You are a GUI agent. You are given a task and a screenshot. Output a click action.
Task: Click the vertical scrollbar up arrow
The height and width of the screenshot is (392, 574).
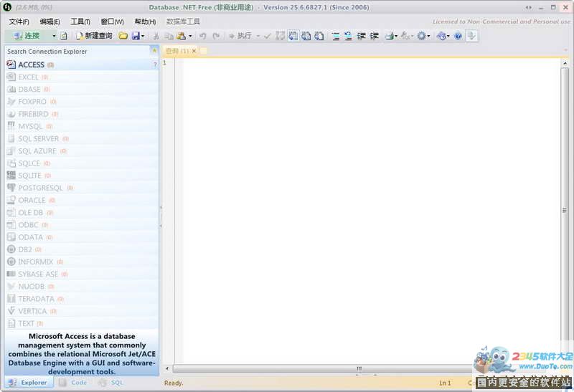pyautogui.click(x=565, y=63)
